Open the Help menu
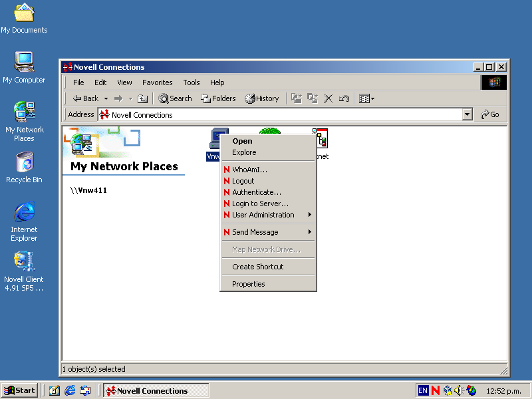The width and height of the screenshot is (532, 399). pyautogui.click(x=217, y=82)
